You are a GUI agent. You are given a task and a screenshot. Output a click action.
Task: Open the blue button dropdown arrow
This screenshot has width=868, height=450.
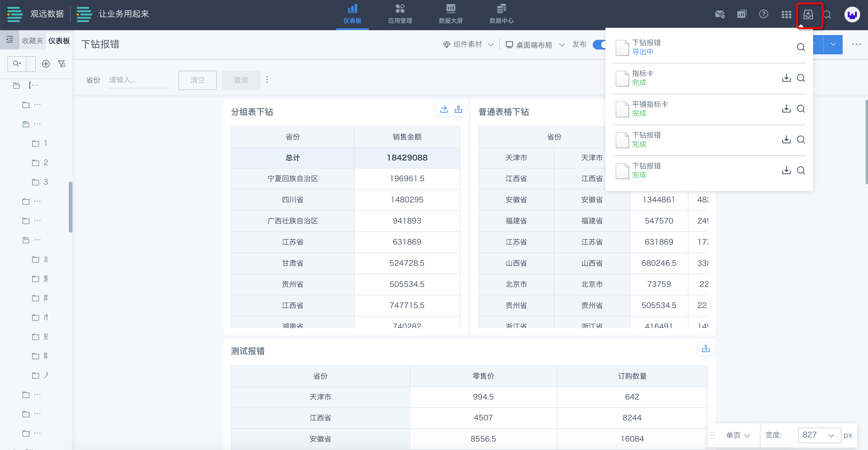tap(833, 44)
